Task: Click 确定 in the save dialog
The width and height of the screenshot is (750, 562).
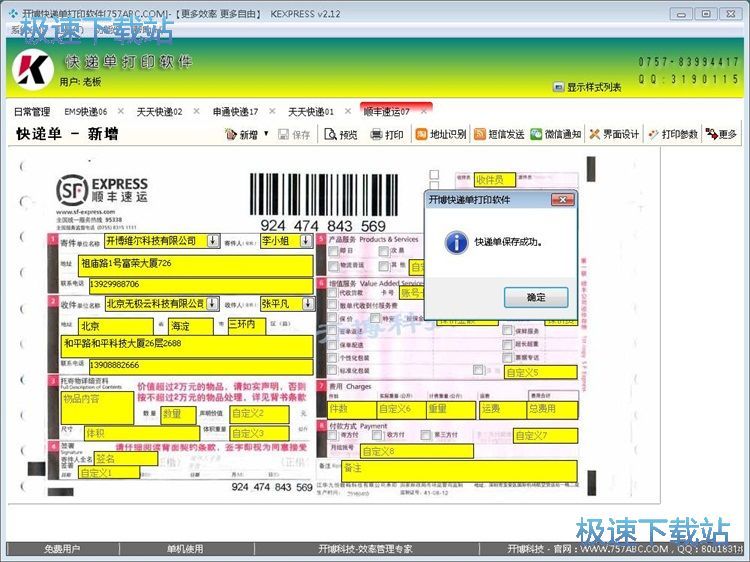Action: coord(536,297)
